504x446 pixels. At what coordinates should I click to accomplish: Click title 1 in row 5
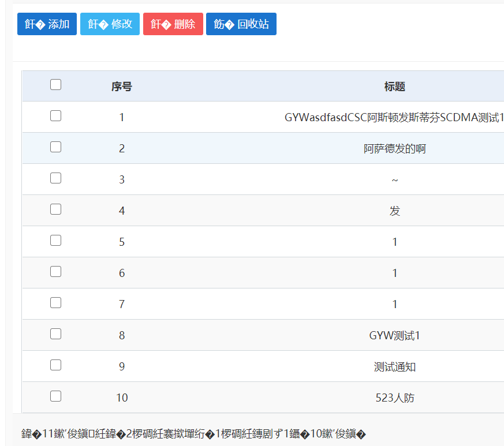(395, 242)
